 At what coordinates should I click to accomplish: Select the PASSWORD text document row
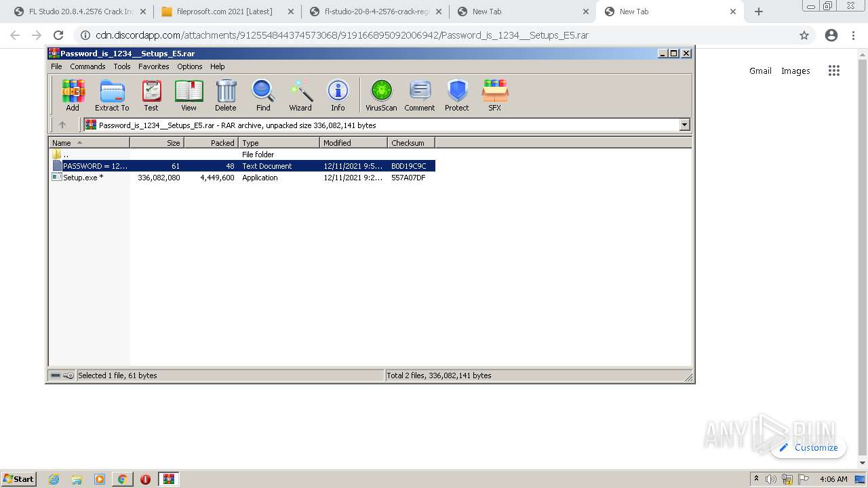tap(243, 166)
